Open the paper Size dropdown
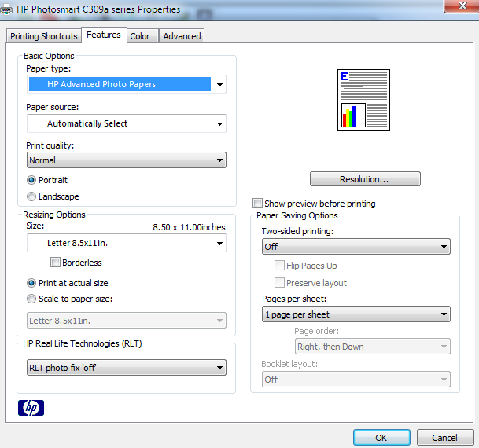 [x=127, y=243]
